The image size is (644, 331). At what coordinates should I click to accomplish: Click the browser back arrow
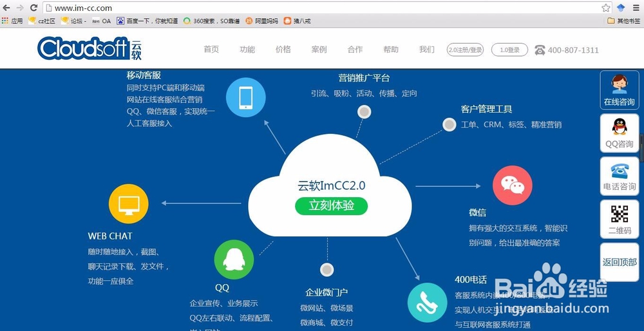tap(6, 8)
